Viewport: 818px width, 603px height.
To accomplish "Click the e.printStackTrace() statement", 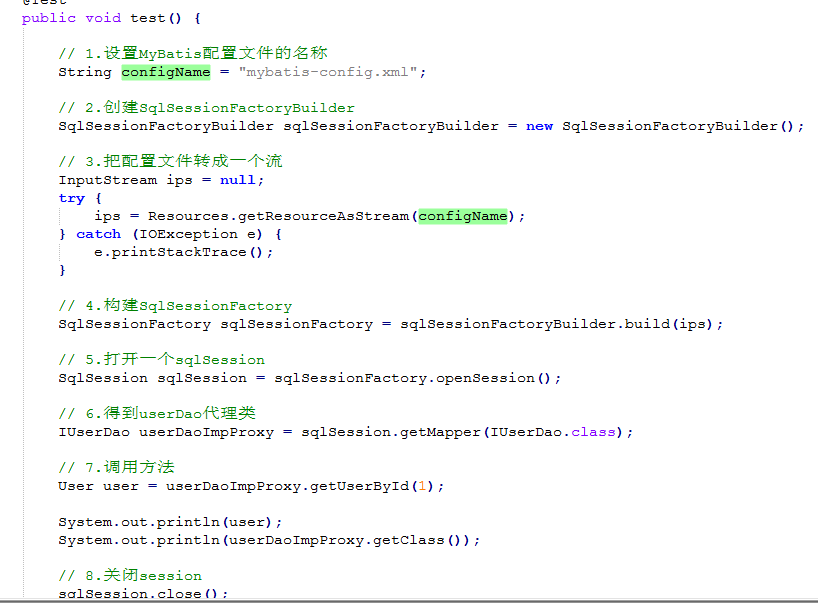I will click(x=183, y=252).
